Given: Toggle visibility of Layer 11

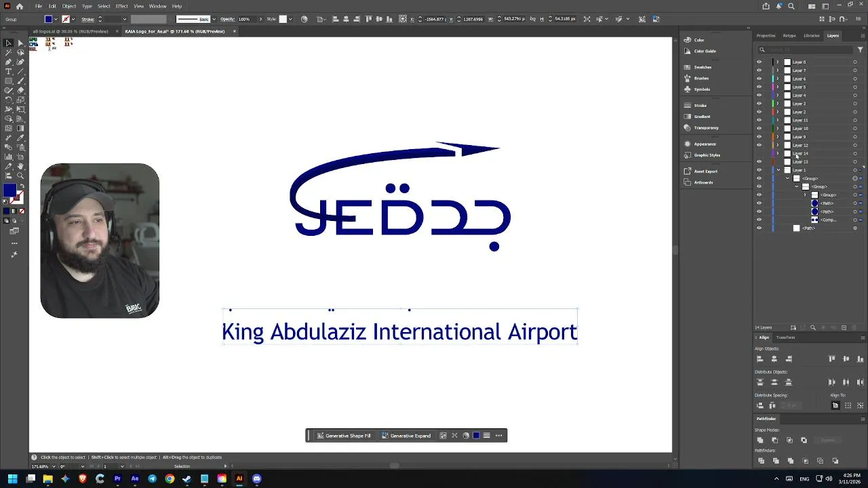Looking at the screenshot, I should [x=759, y=120].
